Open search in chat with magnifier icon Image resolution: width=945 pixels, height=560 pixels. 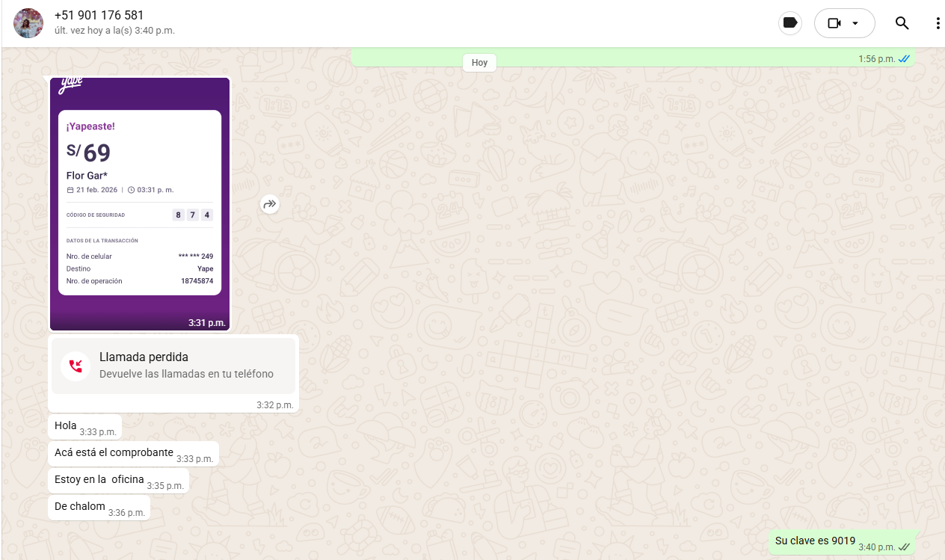tap(902, 23)
